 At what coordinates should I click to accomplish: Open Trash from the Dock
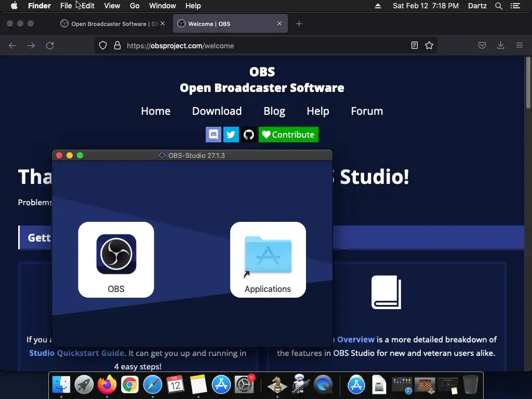471,384
